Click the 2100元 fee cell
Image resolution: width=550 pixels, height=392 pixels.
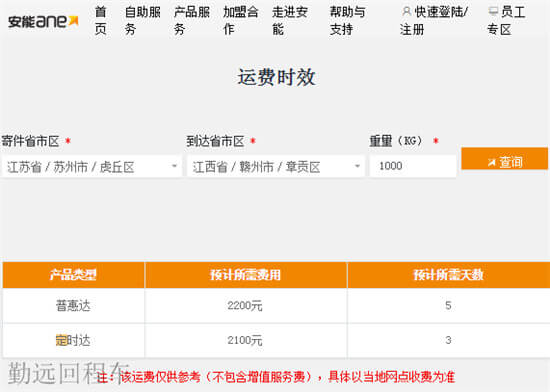pyautogui.click(x=246, y=340)
